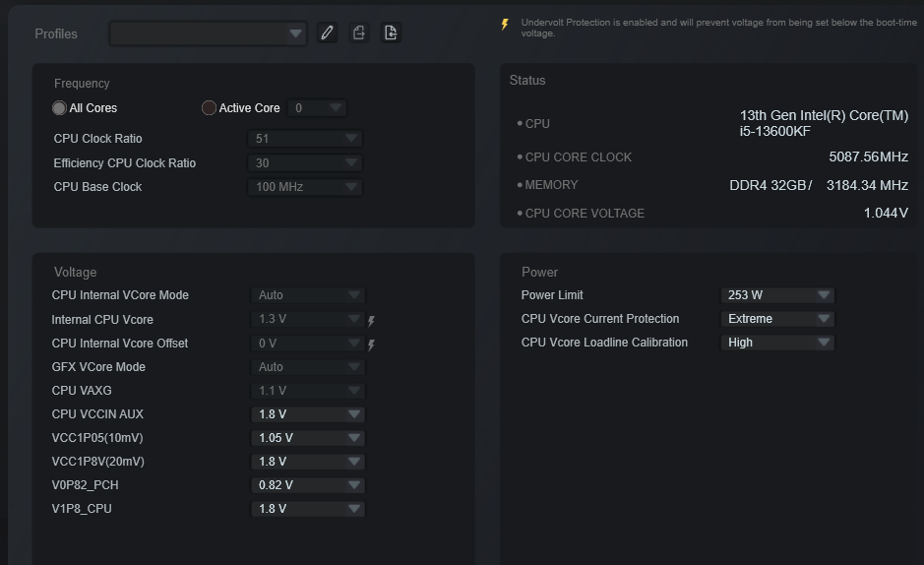Expand CPU Vcore Loadline Calibration dropdown
This screenshot has width=924, height=565.
(x=777, y=343)
